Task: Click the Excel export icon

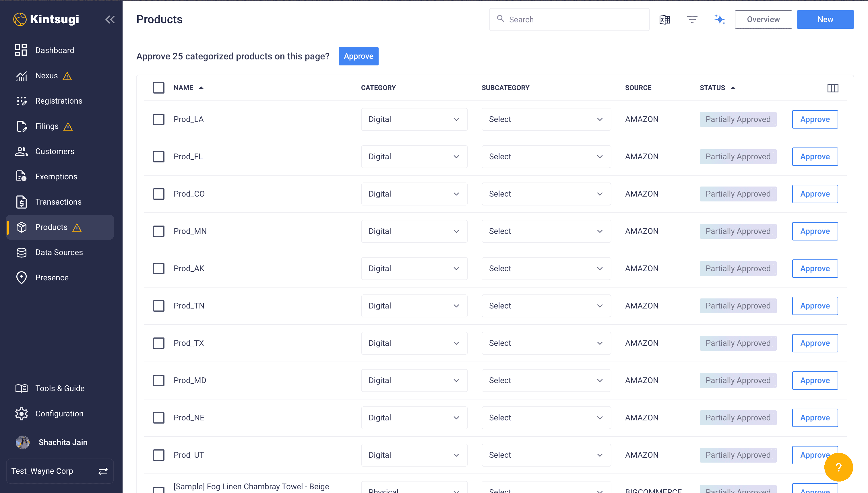Action: point(664,20)
